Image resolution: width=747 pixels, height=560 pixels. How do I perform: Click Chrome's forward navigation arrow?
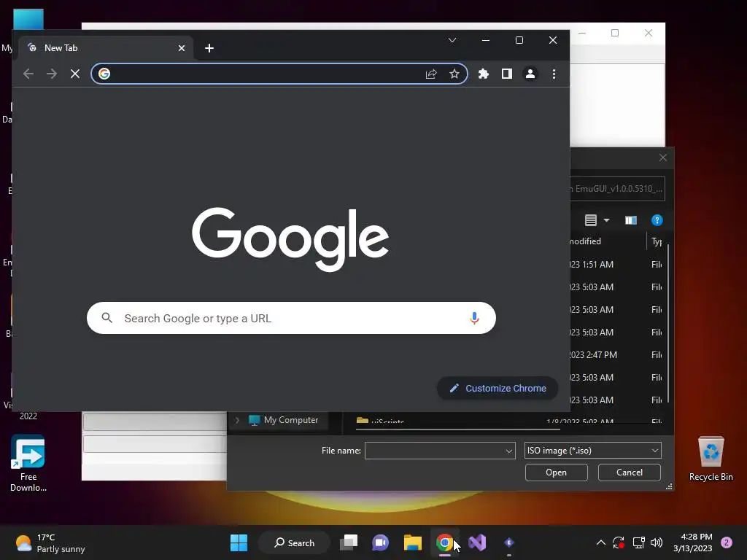click(52, 74)
